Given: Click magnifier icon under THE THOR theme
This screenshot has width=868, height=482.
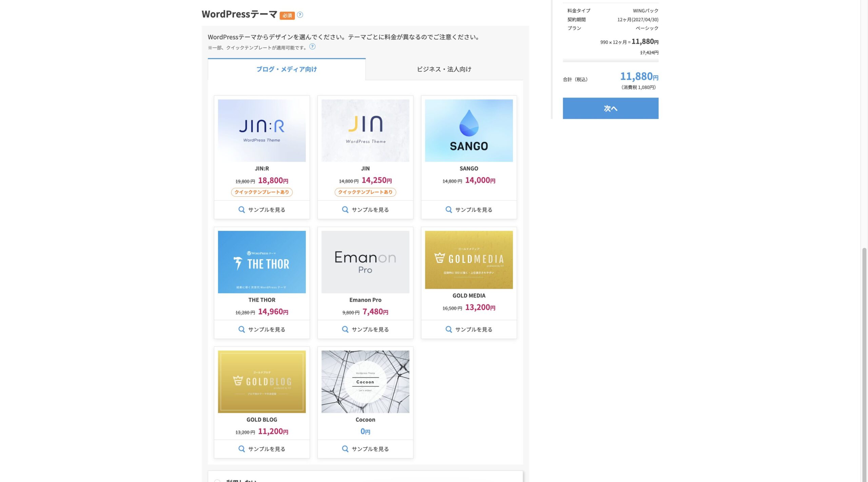Looking at the screenshot, I should pyautogui.click(x=241, y=329).
